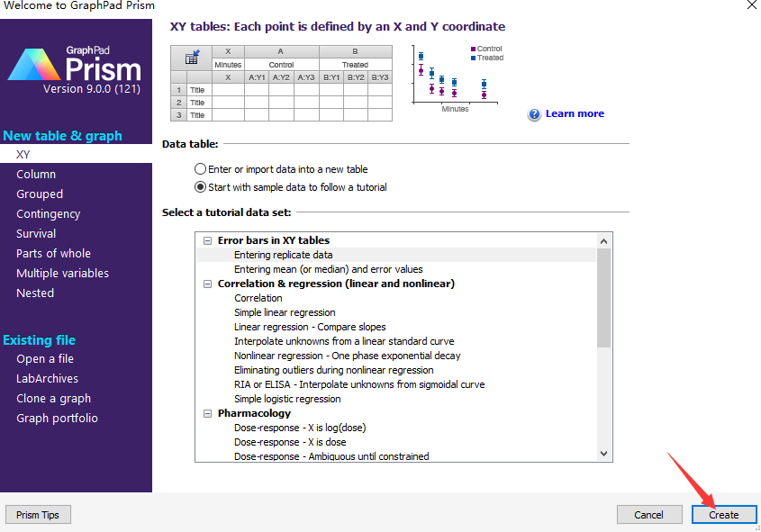Open the Learn more link
This screenshot has height=532, width=761.
[575, 113]
